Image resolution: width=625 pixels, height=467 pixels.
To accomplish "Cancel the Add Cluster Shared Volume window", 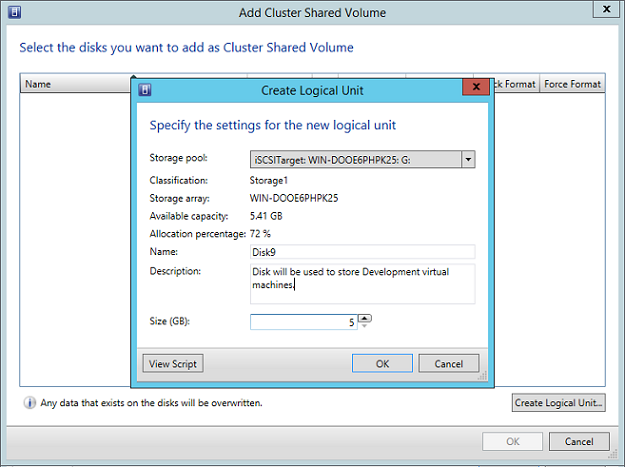I will click(579, 441).
